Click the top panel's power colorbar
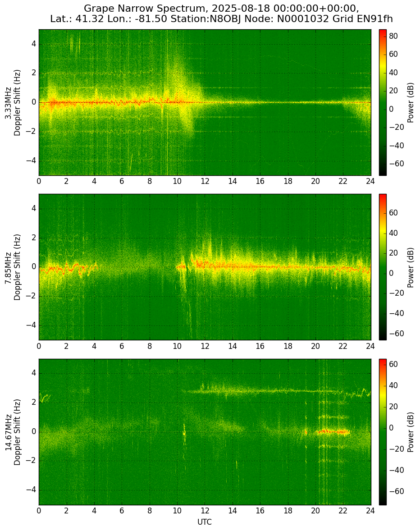The height and width of the screenshot is (531, 420). point(383,103)
